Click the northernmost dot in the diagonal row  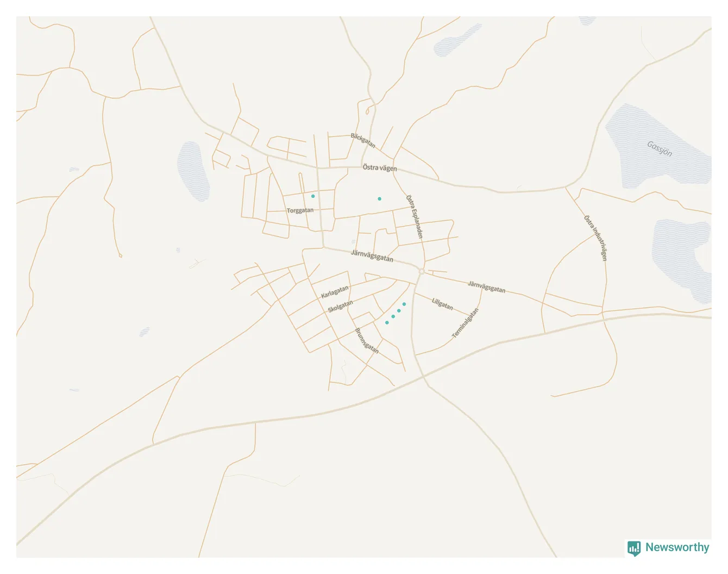tap(404, 304)
